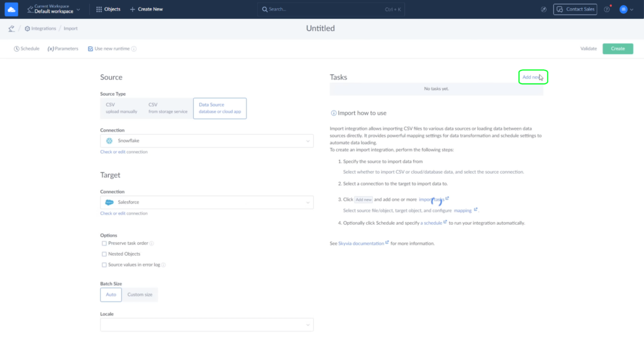
Task: Click the search magnifier icon
Action: click(x=265, y=9)
